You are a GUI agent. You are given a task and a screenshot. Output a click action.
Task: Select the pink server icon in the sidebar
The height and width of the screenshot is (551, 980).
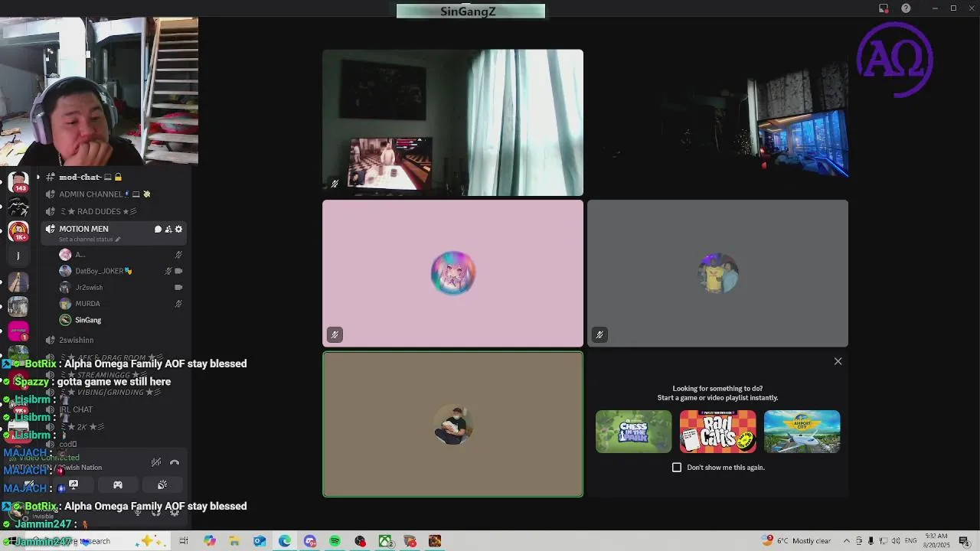tap(18, 331)
